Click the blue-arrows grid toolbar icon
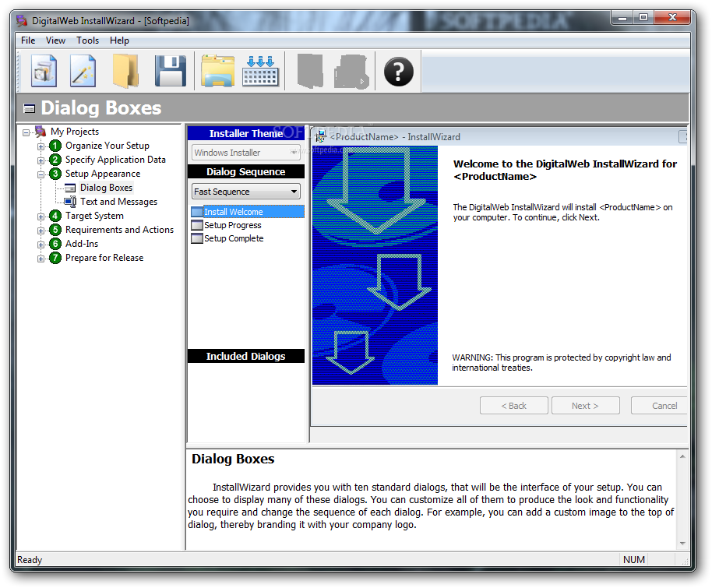This screenshot has width=712, height=588. pyautogui.click(x=261, y=71)
